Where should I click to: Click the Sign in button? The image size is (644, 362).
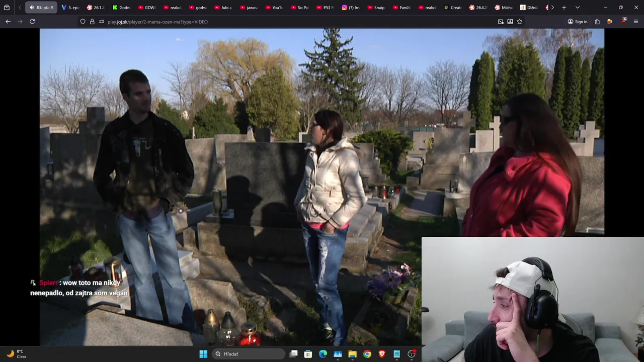(578, 22)
